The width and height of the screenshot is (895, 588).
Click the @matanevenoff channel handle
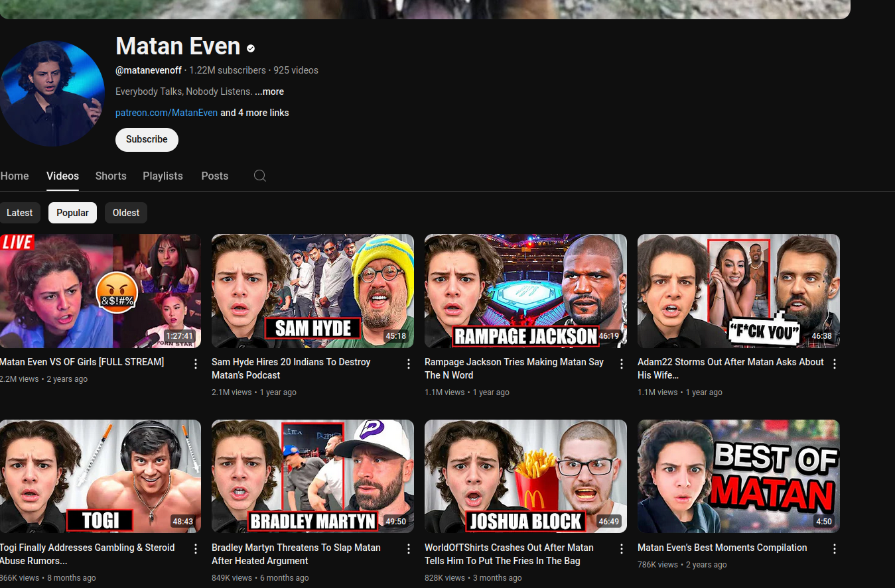pos(149,70)
